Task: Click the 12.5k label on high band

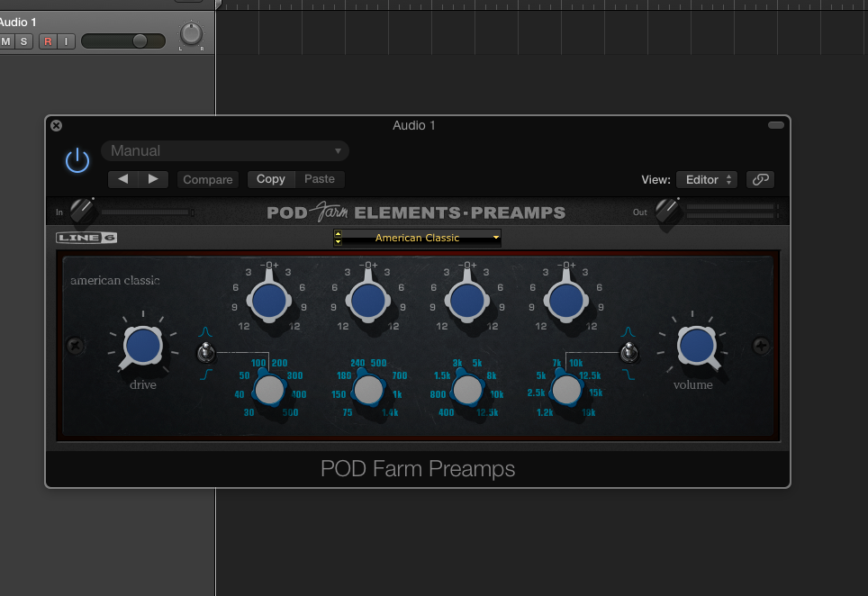Action: (x=590, y=375)
